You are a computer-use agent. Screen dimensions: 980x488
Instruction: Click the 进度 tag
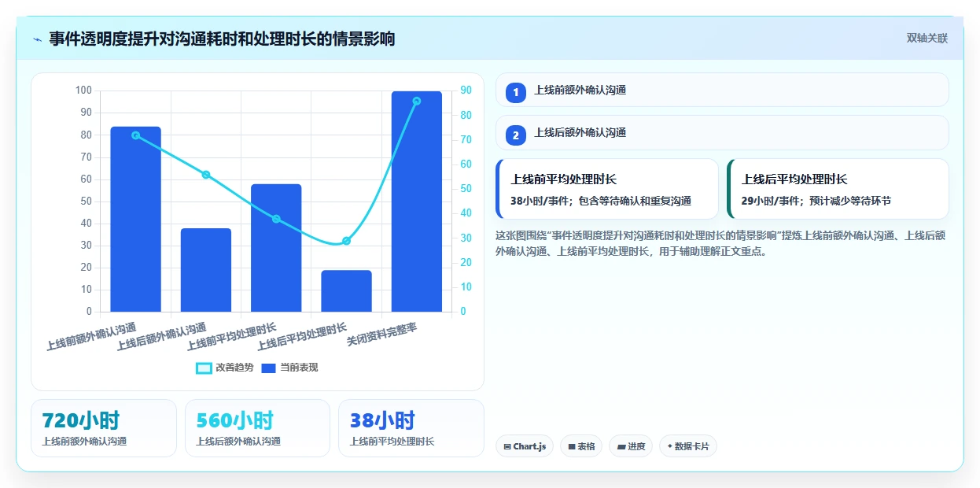[x=631, y=446]
